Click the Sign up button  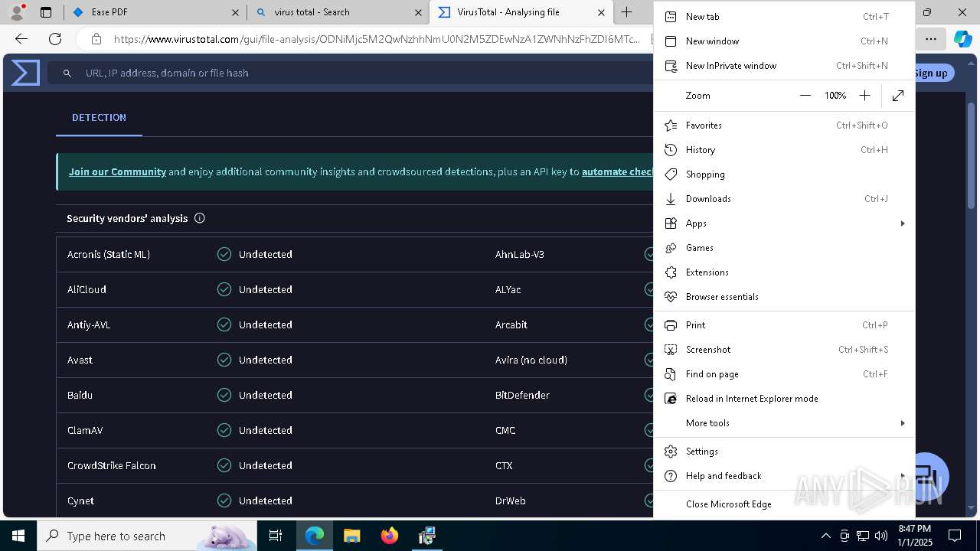pos(931,73)
